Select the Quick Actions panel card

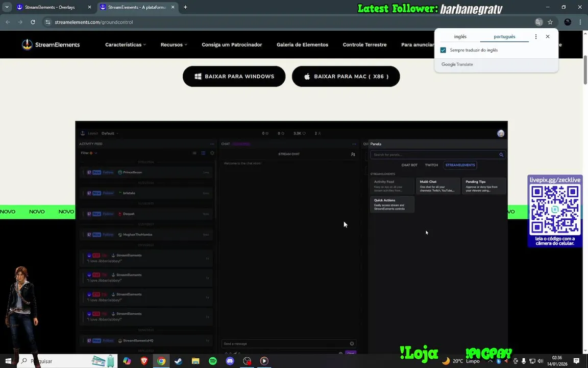(x=392, y=204)
